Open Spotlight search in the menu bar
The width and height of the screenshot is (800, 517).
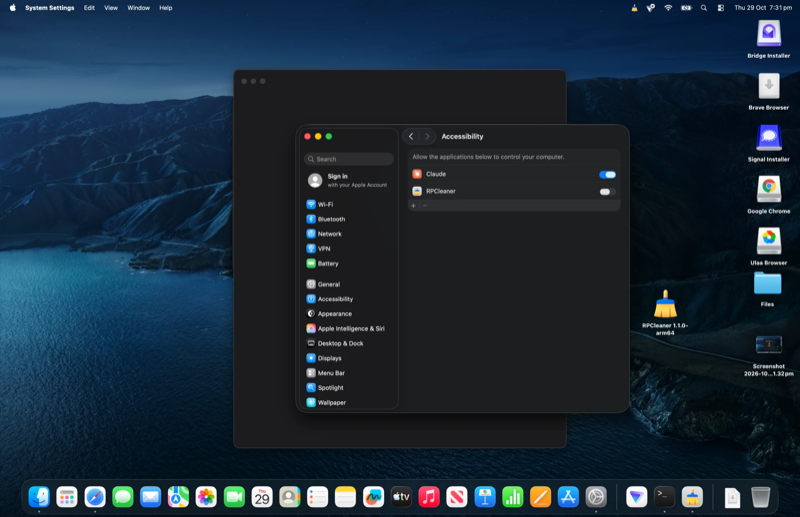point(704,8)
